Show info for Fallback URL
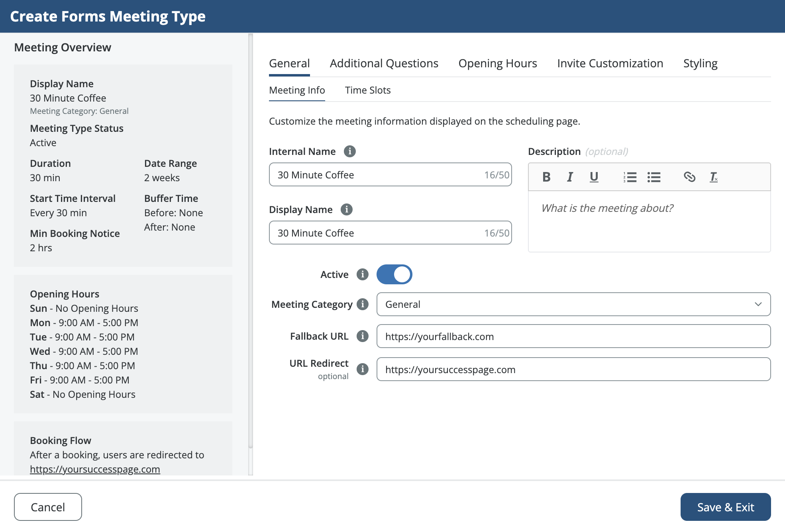Viewport: 785px width, 532px height. point(362,336)
